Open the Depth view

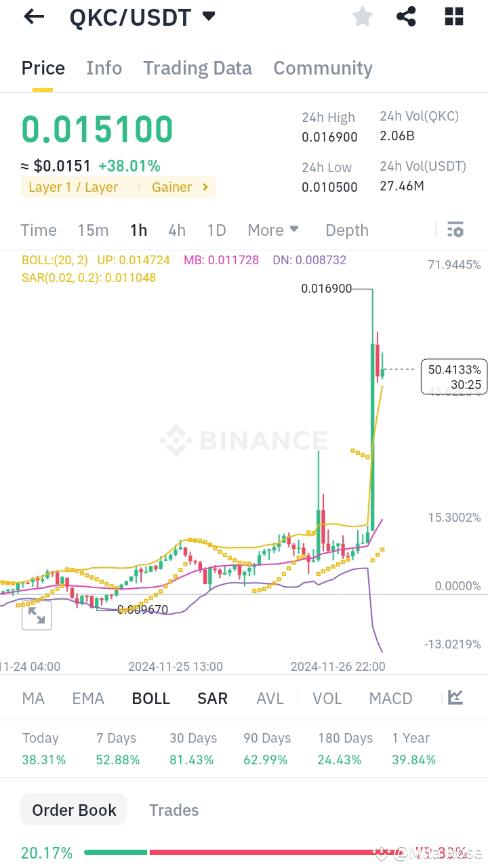click(346, 230)
